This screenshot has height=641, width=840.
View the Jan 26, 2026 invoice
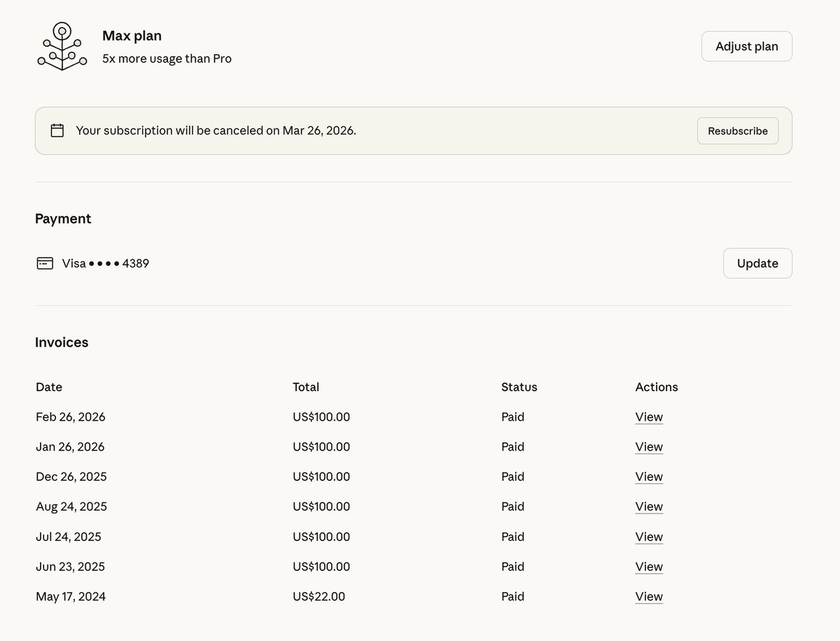pyautogui.click(x=649, y=446)
